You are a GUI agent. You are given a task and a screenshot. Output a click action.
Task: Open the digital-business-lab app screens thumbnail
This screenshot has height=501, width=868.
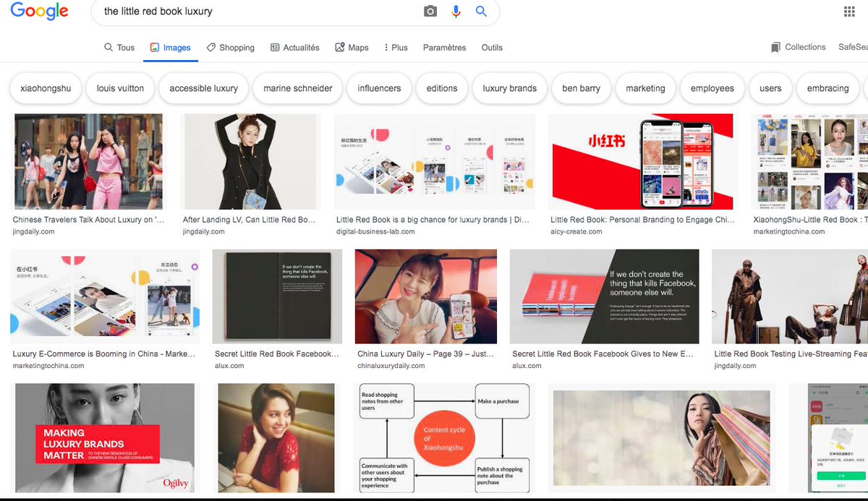[434, 161]
